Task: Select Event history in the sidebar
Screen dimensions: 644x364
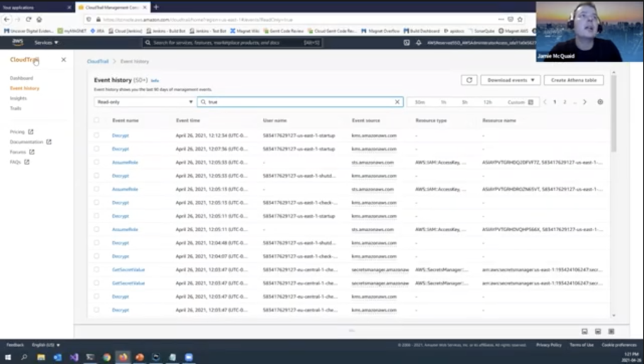Action: 25,88
